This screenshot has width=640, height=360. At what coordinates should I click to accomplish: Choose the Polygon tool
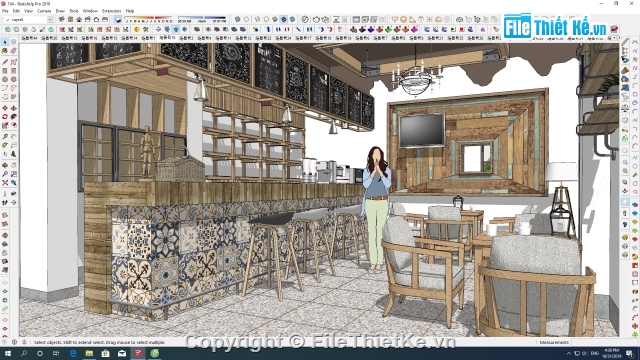coord(13,79)
